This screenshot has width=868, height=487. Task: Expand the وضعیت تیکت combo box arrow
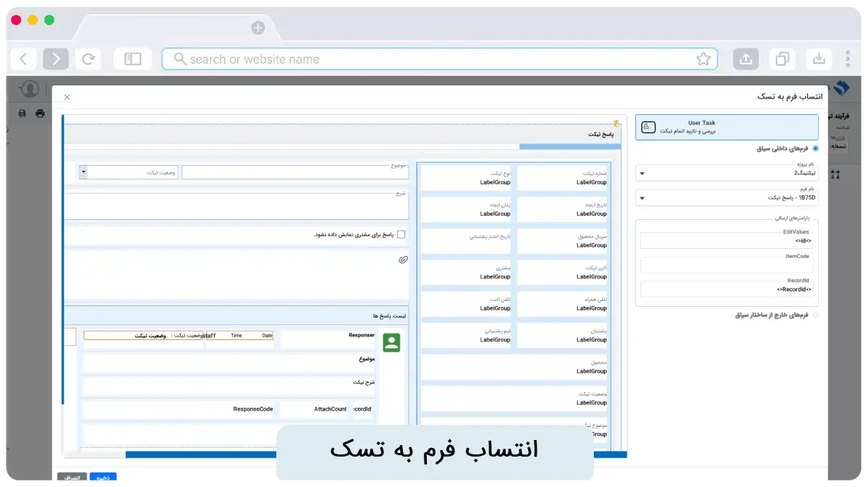(x=83, y=172)
